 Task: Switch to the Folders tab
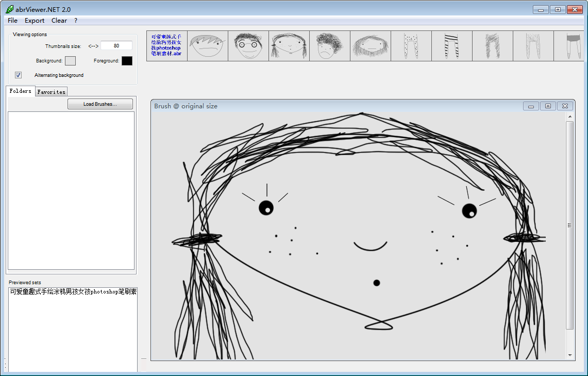(20, 91)
